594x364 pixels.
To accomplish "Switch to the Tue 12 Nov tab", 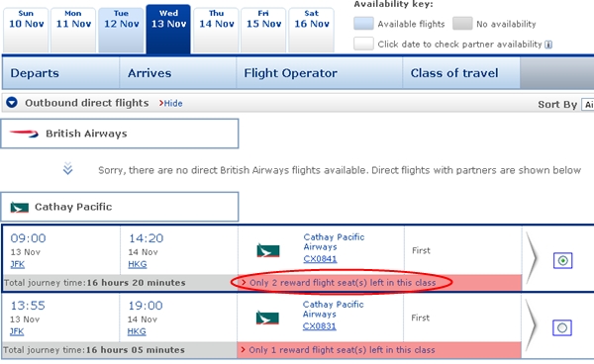I will [121, 30].
